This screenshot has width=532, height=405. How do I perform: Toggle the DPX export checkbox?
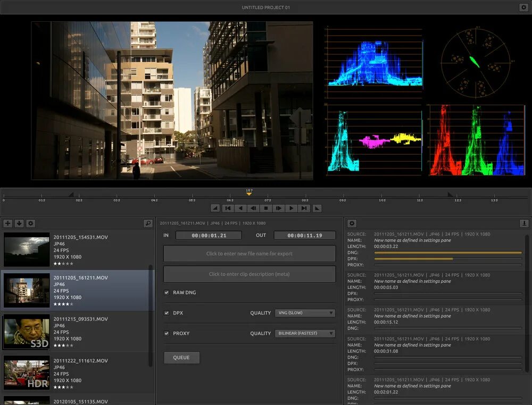[167, 313]
